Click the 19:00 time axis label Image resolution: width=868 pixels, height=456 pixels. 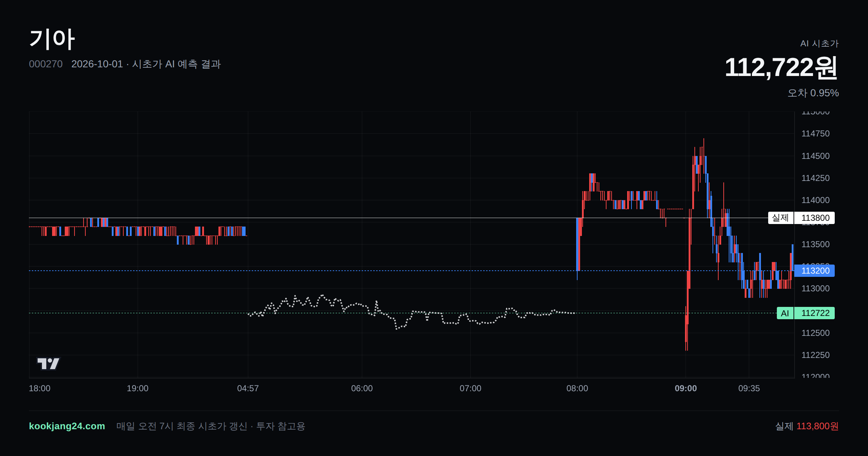point(137,388)
